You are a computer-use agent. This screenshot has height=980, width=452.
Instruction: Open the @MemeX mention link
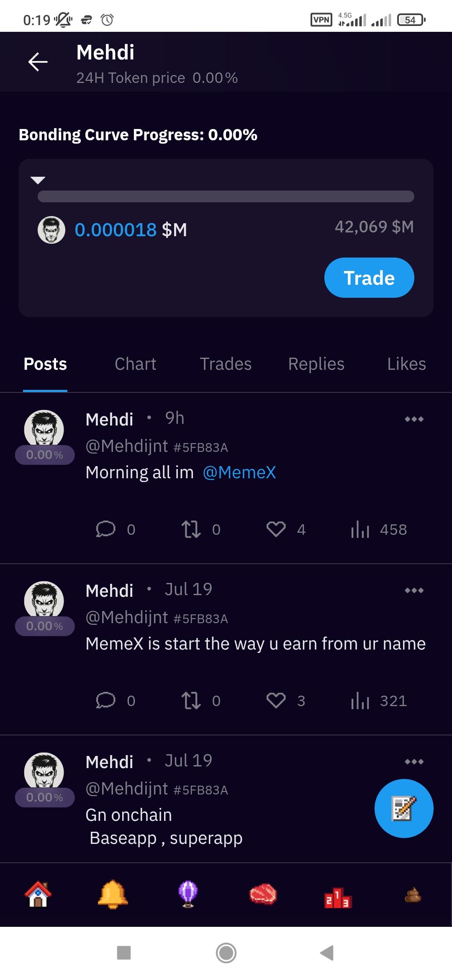pos(239,472)
